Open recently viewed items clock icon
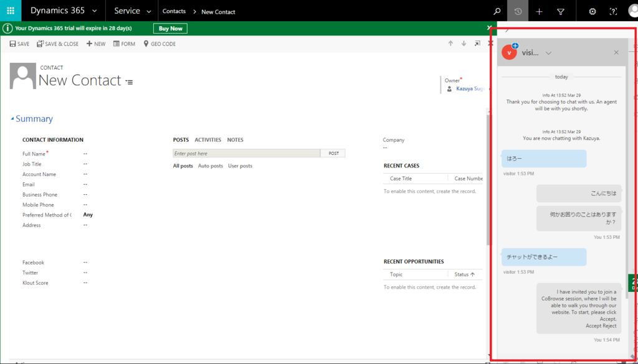This screenshot has width=638, height=364. [x=518, y=11]
